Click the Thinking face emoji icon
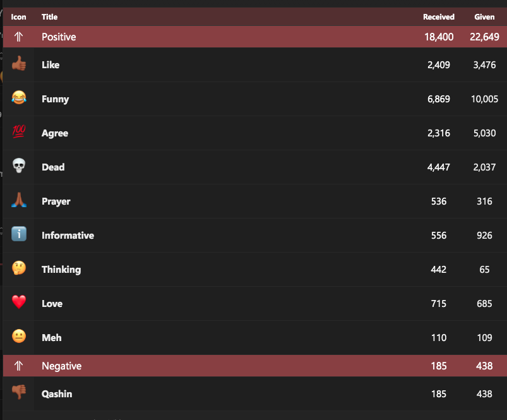The image size is (507, 420). point(19,268)
